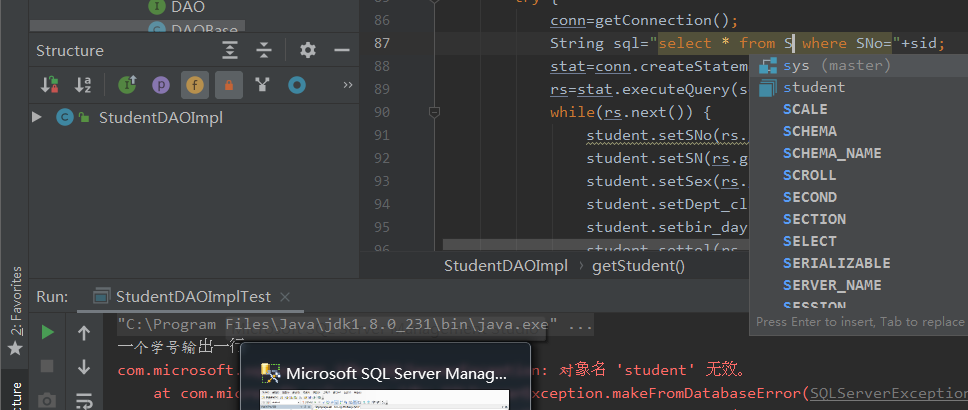Toggle Show non-public members lock icon
This screenshot has height=410, width=968.
229,85
